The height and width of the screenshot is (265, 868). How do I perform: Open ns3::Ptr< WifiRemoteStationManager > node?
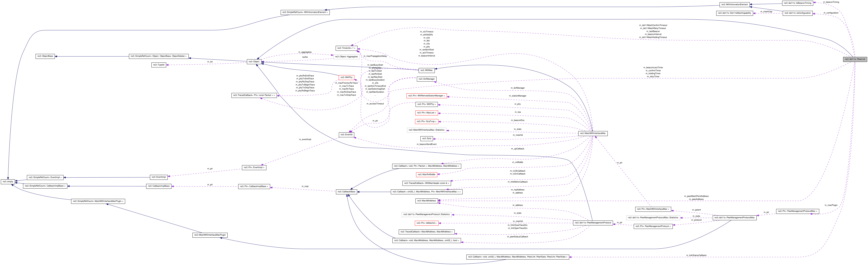click(426, 96)
